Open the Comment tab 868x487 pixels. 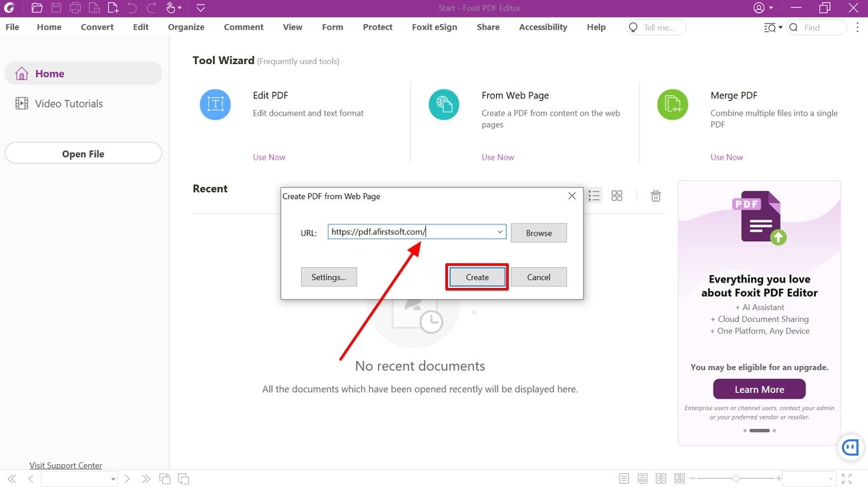(x=244, y=27)
